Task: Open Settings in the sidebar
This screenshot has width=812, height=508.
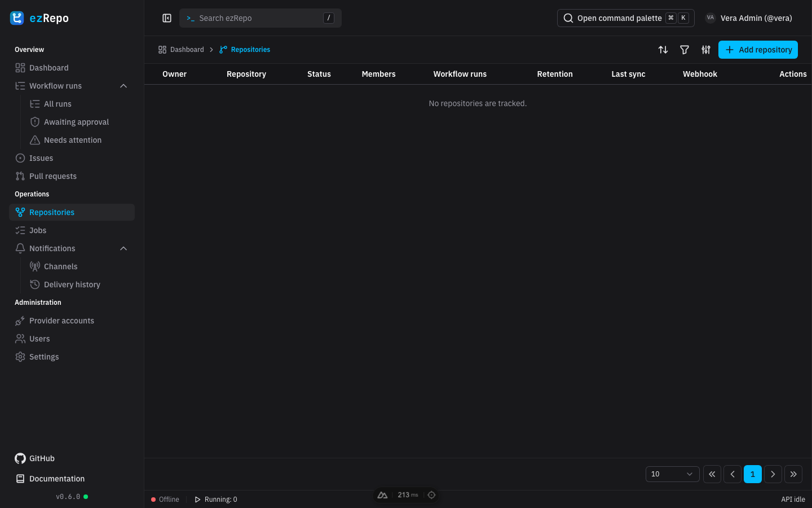Action: click(x=72, y=357)
